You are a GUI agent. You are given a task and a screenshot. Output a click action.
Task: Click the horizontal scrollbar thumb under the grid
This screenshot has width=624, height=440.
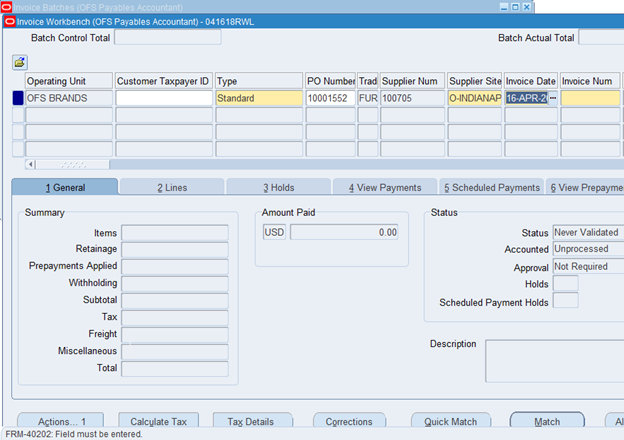coord(73,164)
